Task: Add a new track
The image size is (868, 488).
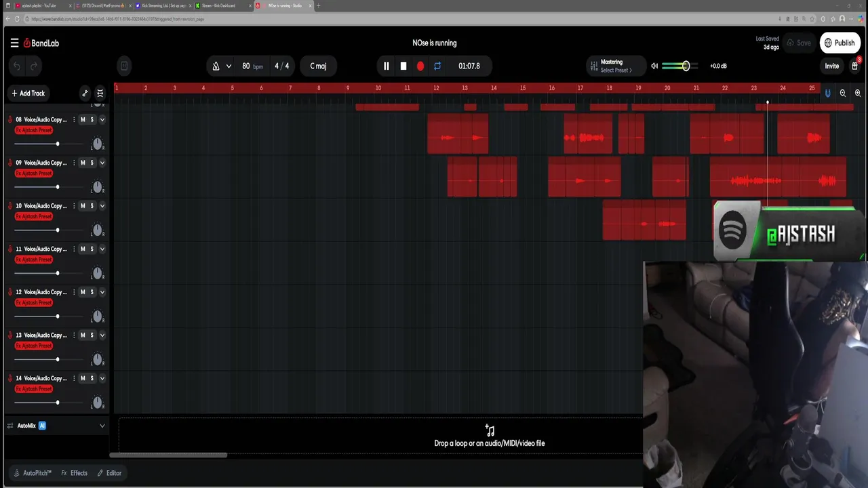Action: coord(28,93)
